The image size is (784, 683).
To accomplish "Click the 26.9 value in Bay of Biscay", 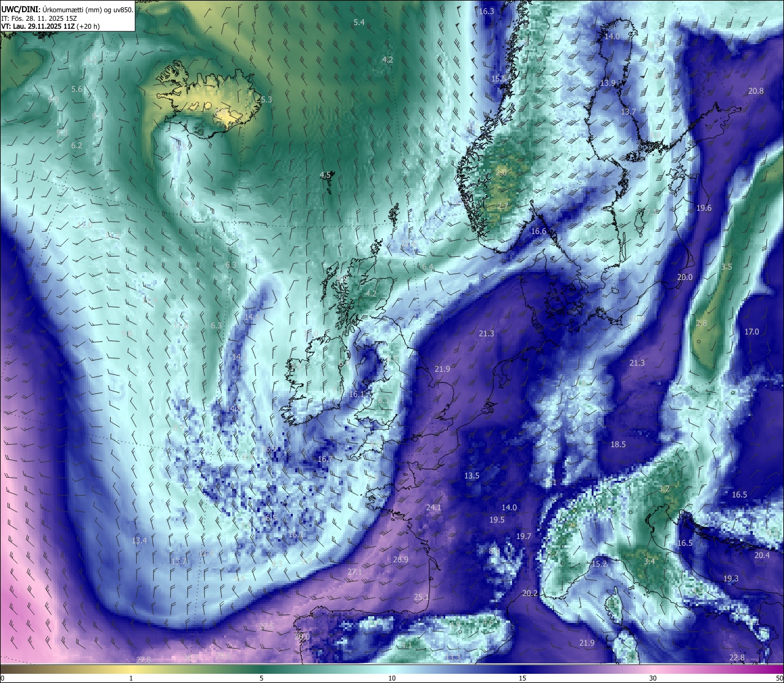I will 401,559.
